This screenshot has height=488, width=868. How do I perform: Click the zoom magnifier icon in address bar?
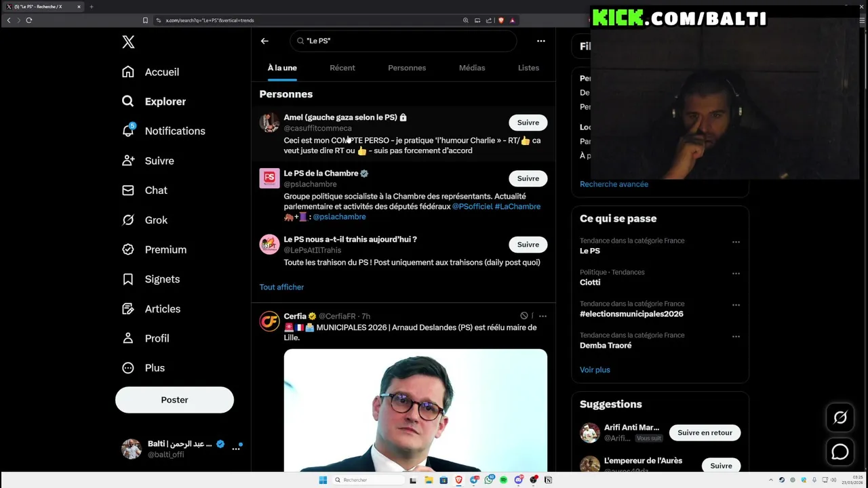pos(466,20)
